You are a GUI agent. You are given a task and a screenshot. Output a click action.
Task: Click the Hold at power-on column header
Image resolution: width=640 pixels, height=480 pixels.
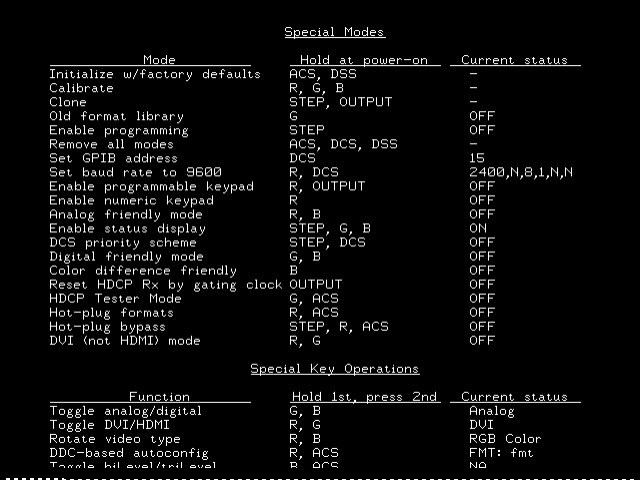tap(364, 60)
